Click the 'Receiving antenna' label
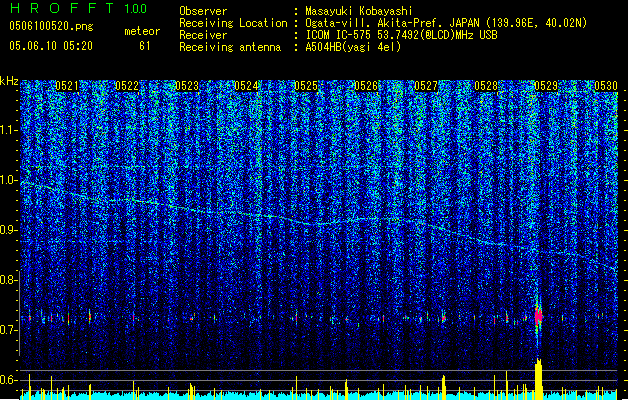Screen dimensions: 629x400 (230, 47)
